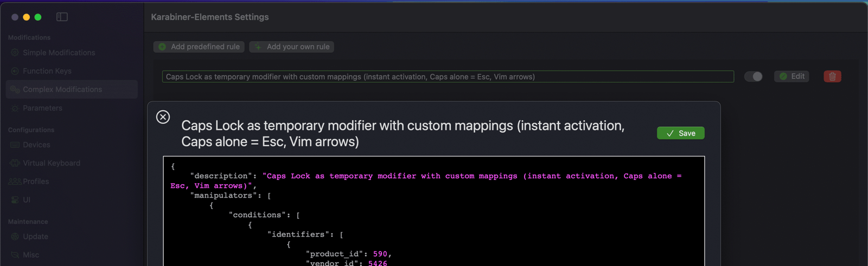This screenshot has width=868, height=266.
Task: Click the Simple Modifications gear icon
Action: coord(15,53)
